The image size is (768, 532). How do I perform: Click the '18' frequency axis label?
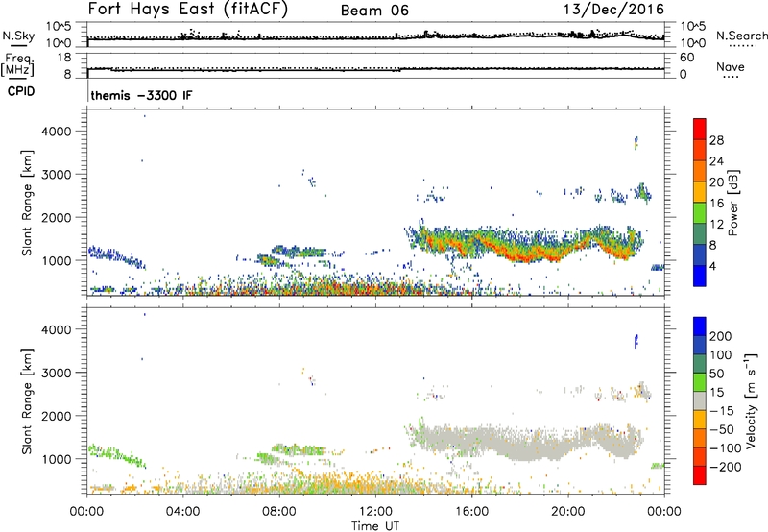pyautogui.click(x=64, y=58)
